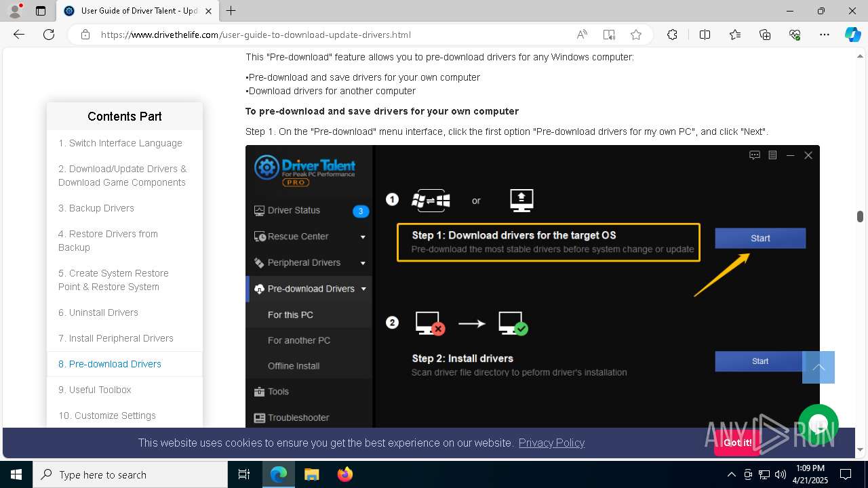
Task: Reload the page with Refresh icon
Action: click(49, 35)
